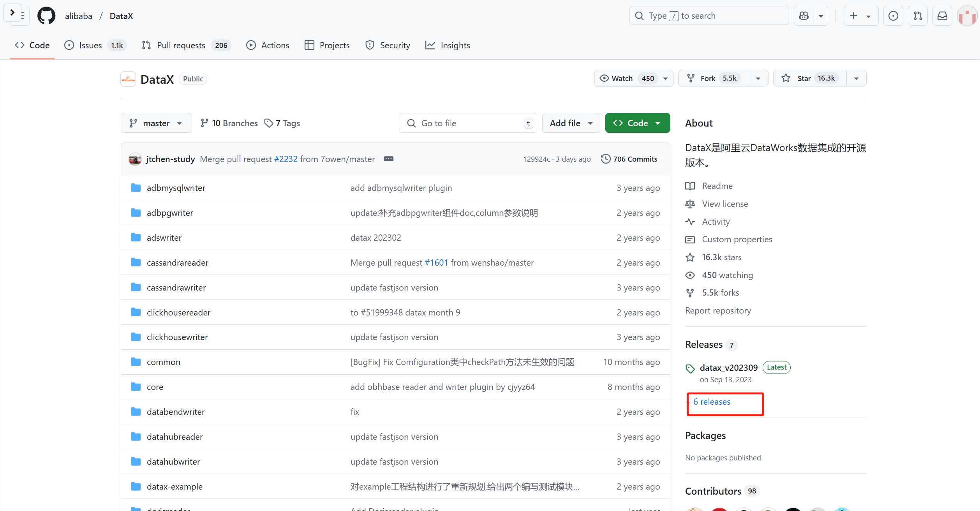980x511 pixels.
Task: Expand the Add file dropdown
Action: [571, 123]
